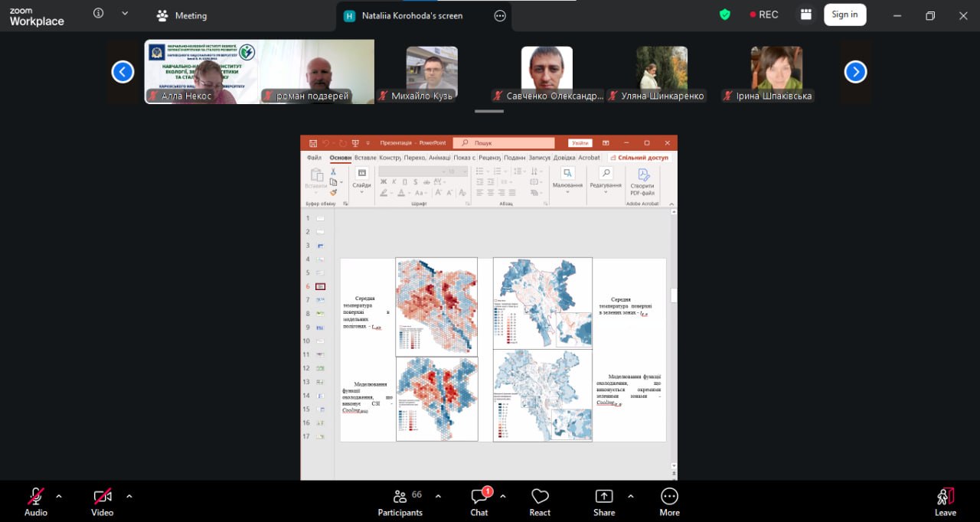The width and height of the screenshot is (980, 522).
Task: Open the Довідка ribbon tab
Action: (x=564, y=158)
